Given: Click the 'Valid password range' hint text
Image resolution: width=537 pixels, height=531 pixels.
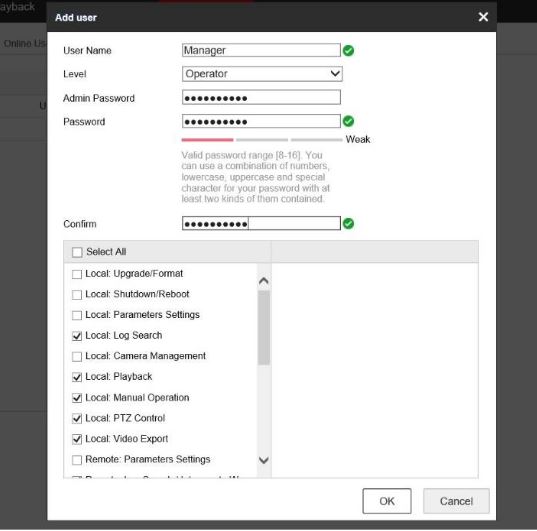Looking at the screenshot, I should tap(255, 177).
